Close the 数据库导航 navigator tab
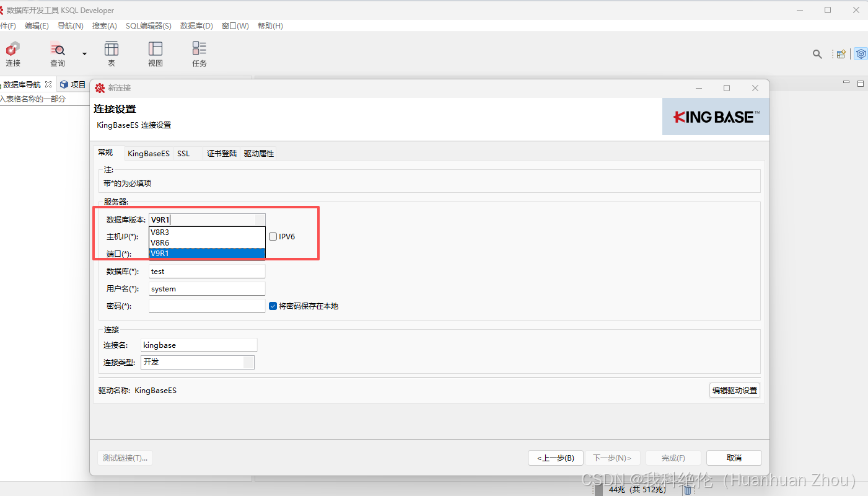The image size is (868, 496). [x=48, y=84]
